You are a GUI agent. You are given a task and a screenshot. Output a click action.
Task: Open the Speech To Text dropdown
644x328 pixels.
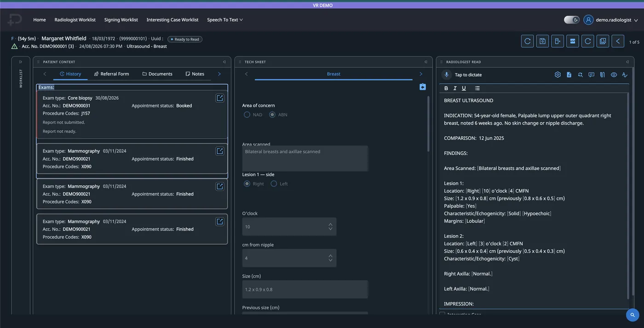tap(225, 20)
